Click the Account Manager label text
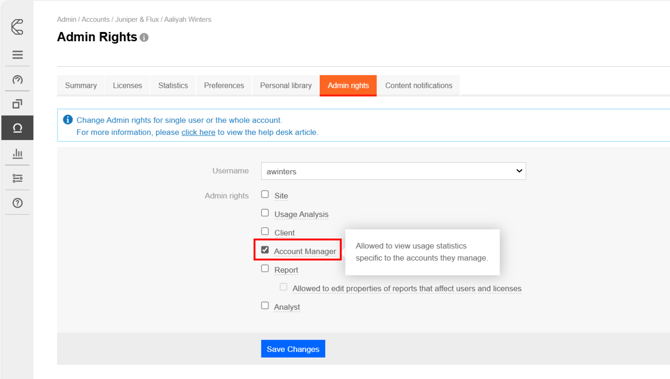The width and height of the screenshot is (670, 379). tap(305, 251)
